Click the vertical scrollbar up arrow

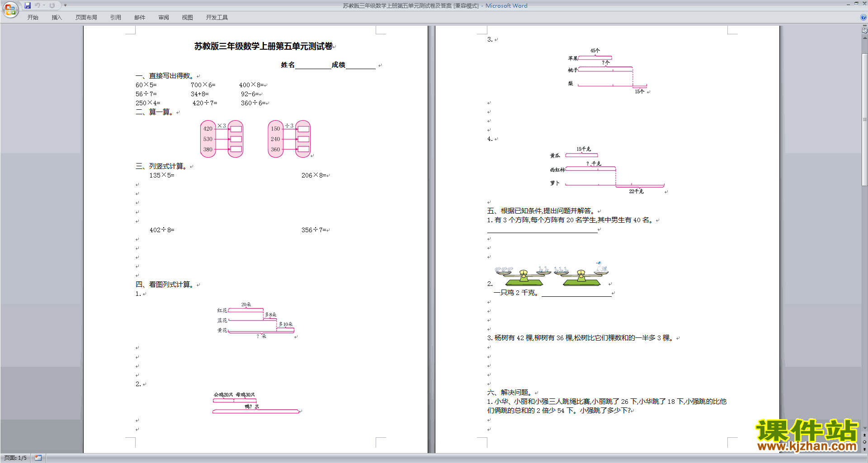pyautogui.click(x=864, y=38)
